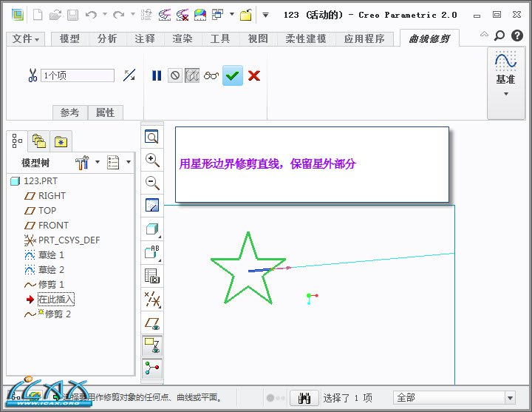Undo the last action
Image resolution: width=532 pixels, height=412 pixels.
91,15
